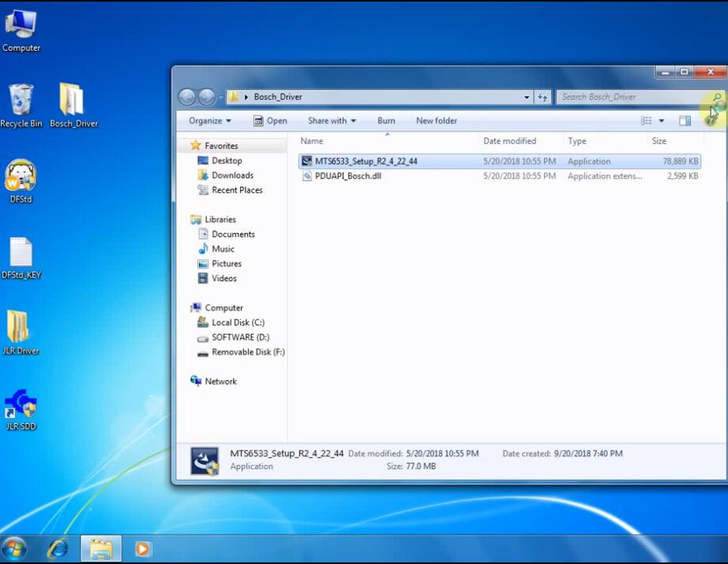Click the Forward navigation arrow in Explorer
The height and width of the screenshot is (564, 728).
click(x=207, y=97)
